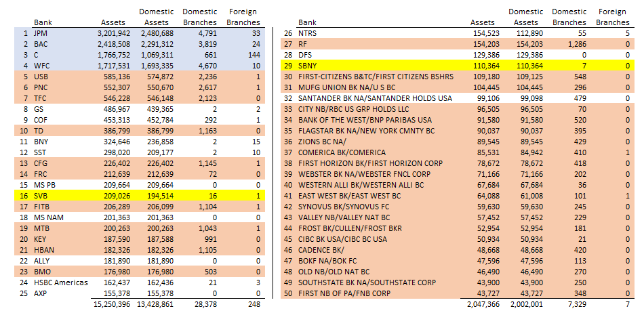The image size is (644, 315).
Task: Select the FRC bank cell
Action: coord(40,174)
